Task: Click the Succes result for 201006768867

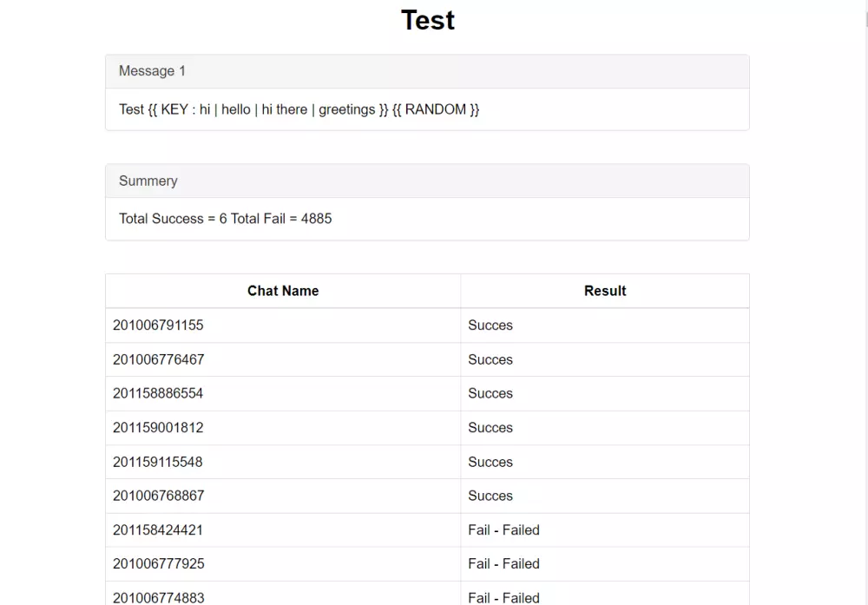Action: (x=490, y=496)
